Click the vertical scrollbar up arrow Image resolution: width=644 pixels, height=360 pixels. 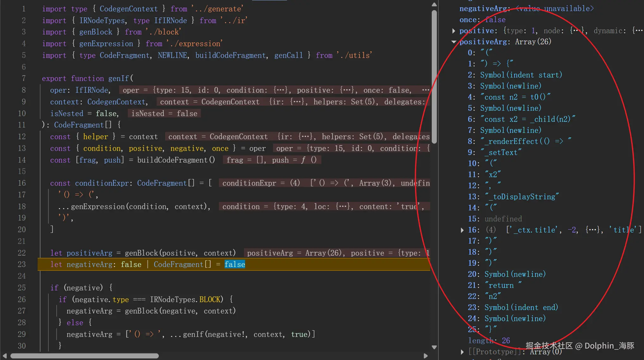434,4
